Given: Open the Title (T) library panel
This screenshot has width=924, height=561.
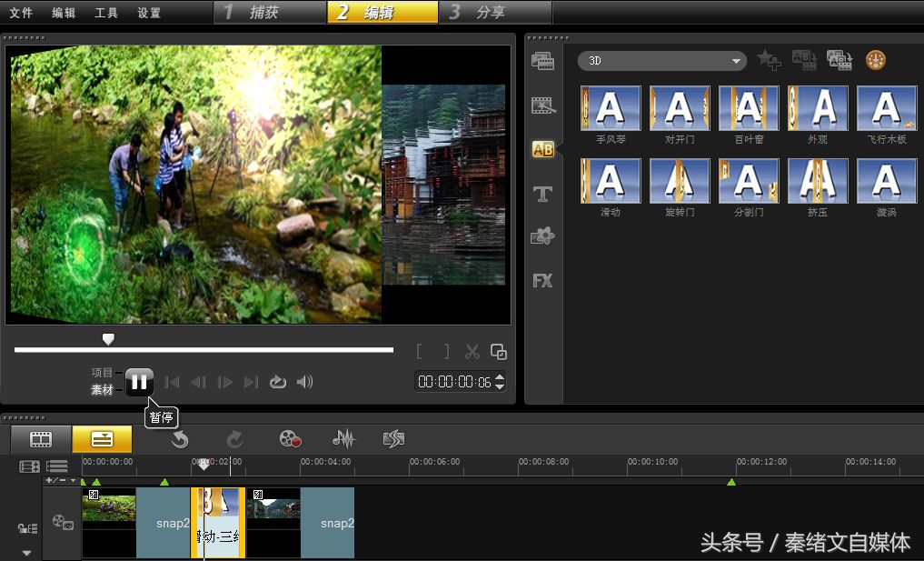Looking at the screenshot, I should tap(542, 194).
